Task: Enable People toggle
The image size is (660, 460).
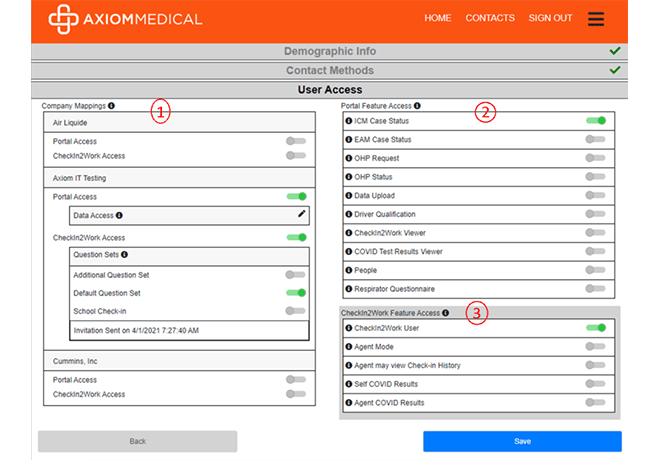Action: pyautogui.click(x=595, y=270)
